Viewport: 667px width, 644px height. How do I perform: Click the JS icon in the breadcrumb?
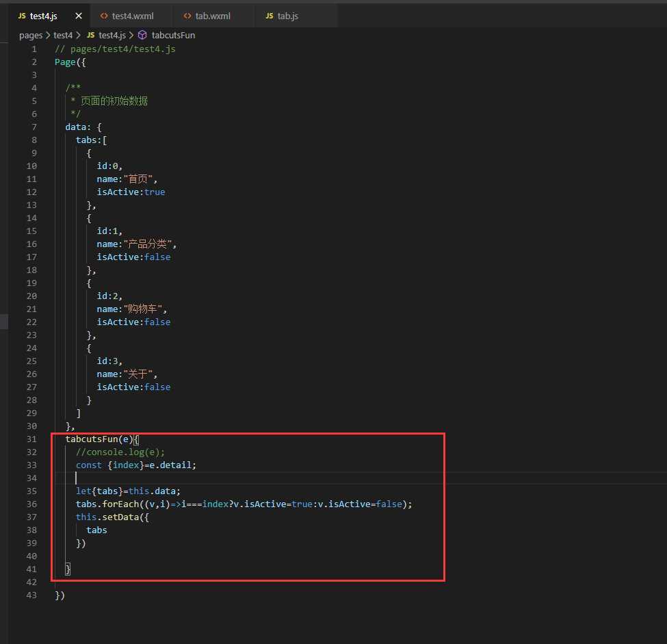point(90,35)
